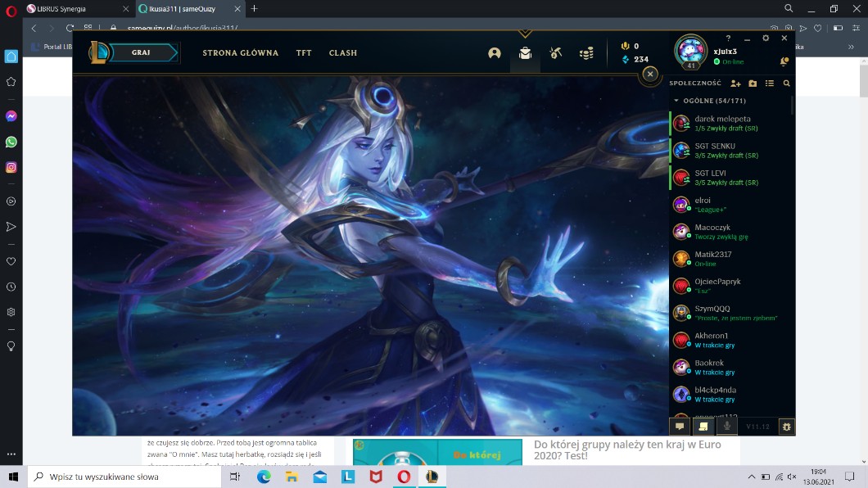Click the new folder icon in social panel
The height and width of the screenshot is (488, 868).
(x=753, y=84)
